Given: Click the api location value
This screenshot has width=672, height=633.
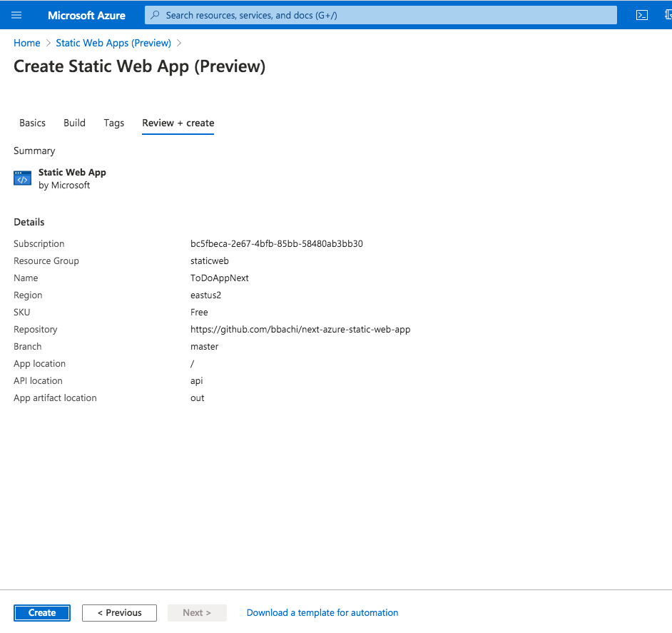Looking at the screenshot, I should [197, 381].
